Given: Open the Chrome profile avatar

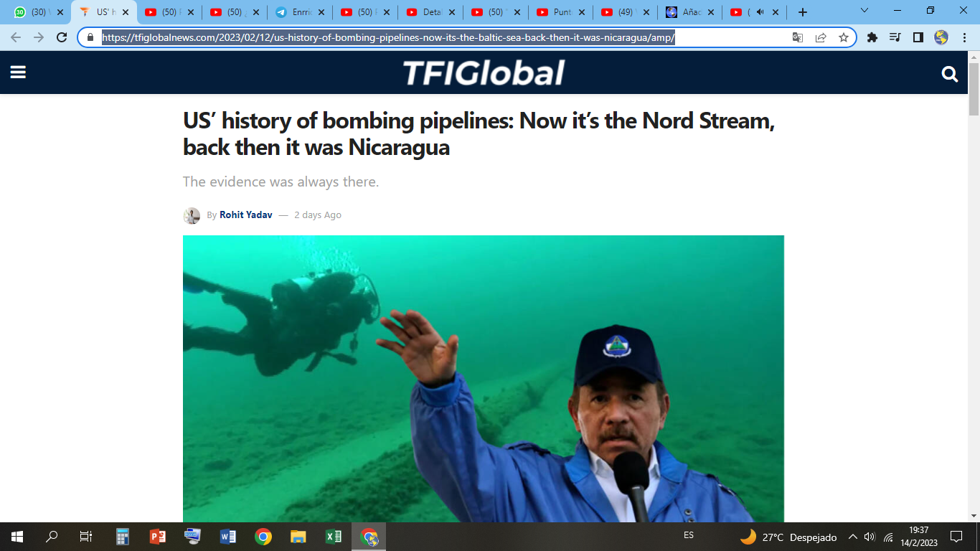Looking at the screenshot, I should click(941, 37).
